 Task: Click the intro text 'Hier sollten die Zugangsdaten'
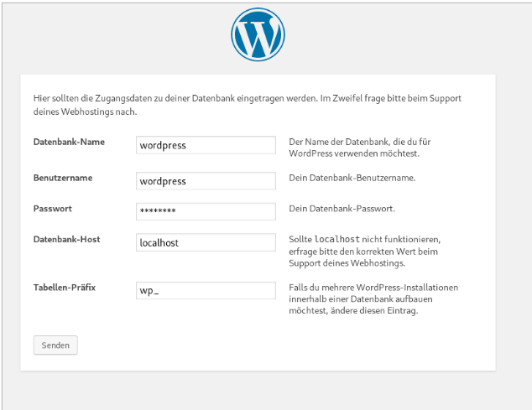[248, 105]
